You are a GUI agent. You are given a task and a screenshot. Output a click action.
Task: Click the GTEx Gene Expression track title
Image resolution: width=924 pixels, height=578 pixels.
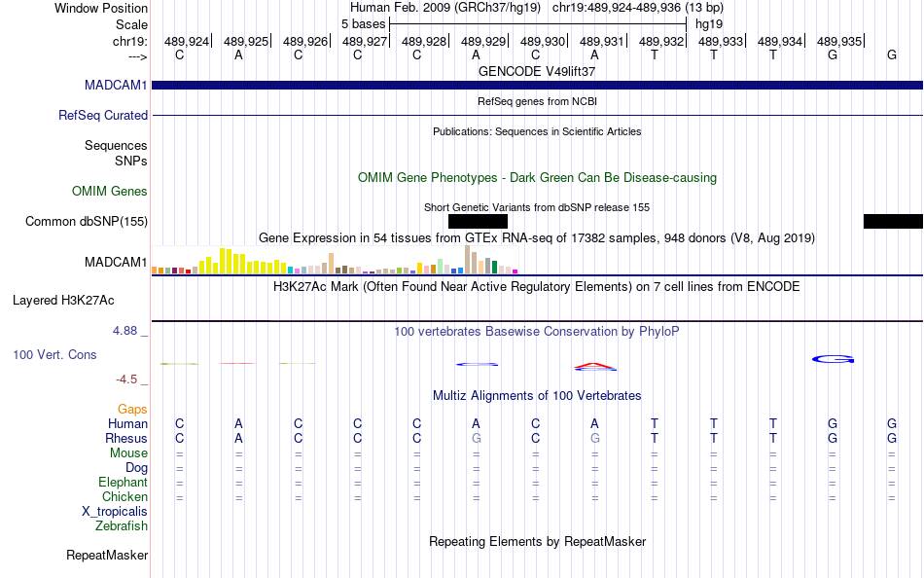[x=537, y=238]
